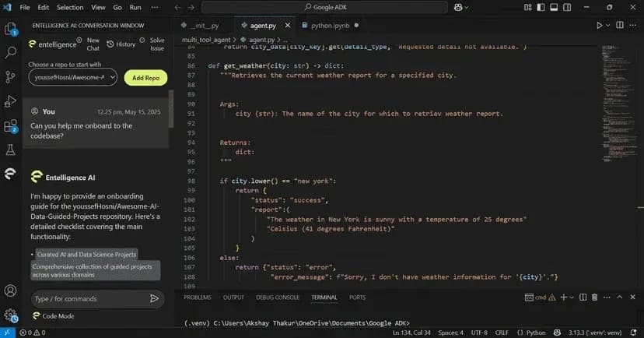The width and height of the screenshot is (644, 338).
Task: Click the chat message input field
Action: click(90, 298)
